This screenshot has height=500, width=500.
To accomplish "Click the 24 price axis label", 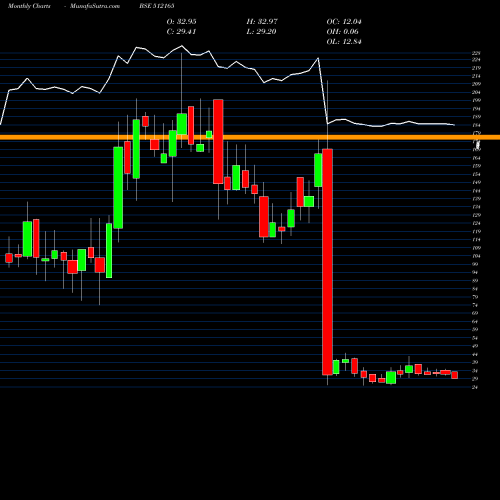I will 475,387.
